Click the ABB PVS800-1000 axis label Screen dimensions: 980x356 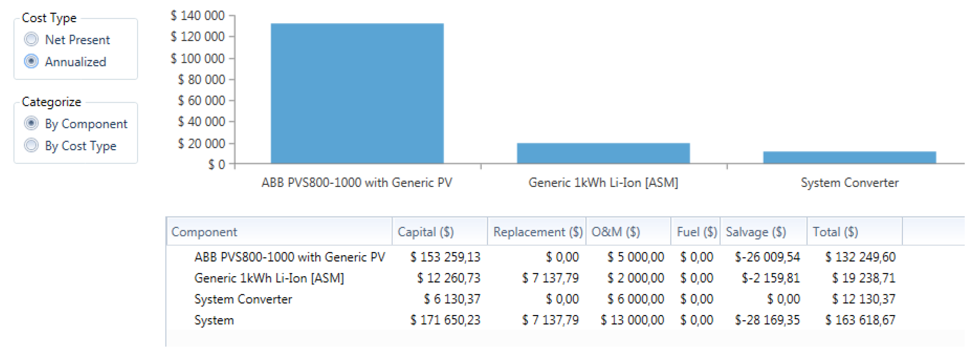[357, 183]
